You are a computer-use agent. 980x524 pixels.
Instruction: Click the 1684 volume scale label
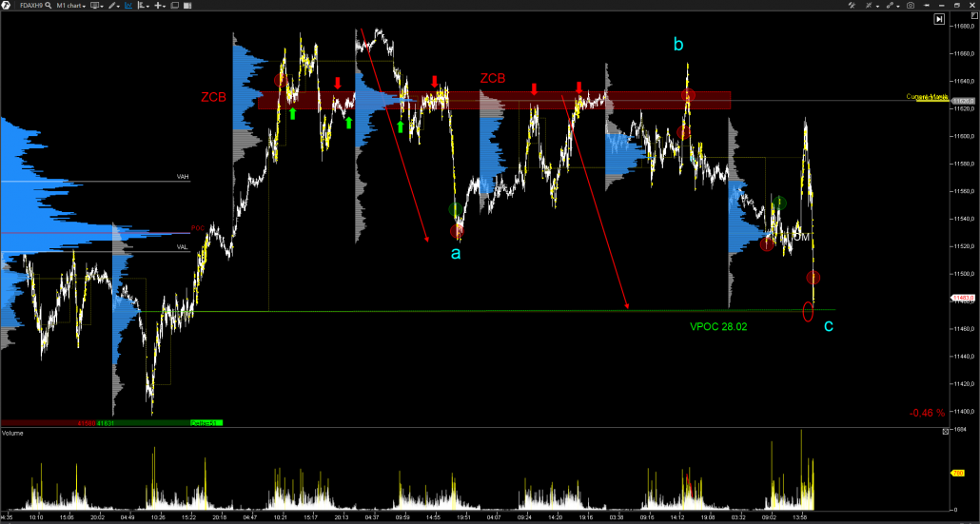tap(958, 429)
